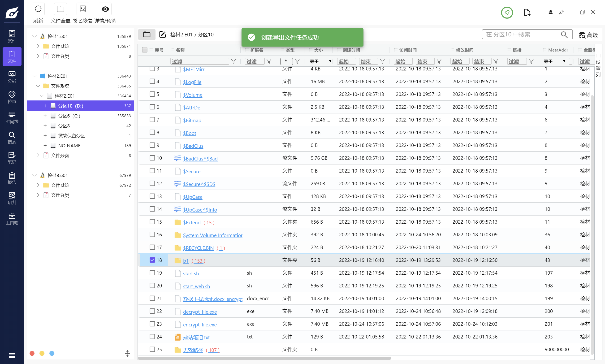This screenshot has height=364, width=605.
Task: Check the checkbox for row 4 $LogFile
Action: [152, 81]
